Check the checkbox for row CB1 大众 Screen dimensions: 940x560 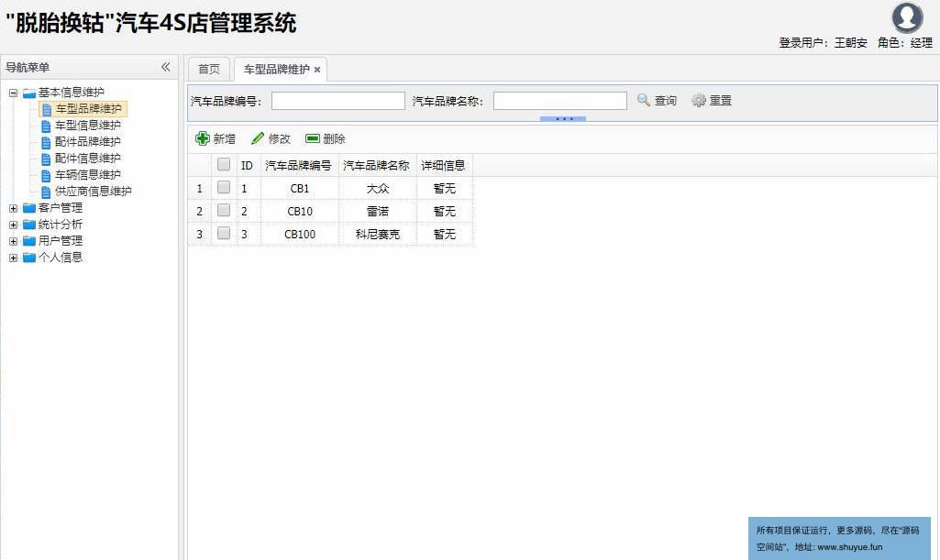coord(224,188)
